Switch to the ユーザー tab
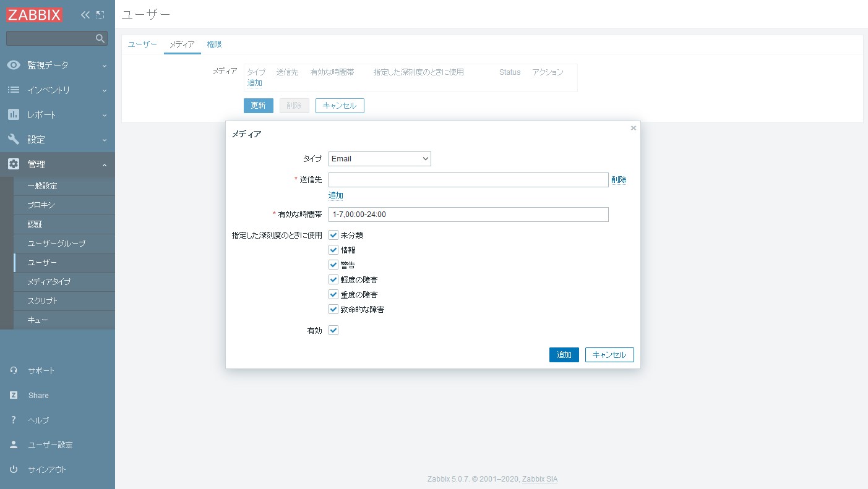This screenshot has height=489, width=868. click(142, 45)
